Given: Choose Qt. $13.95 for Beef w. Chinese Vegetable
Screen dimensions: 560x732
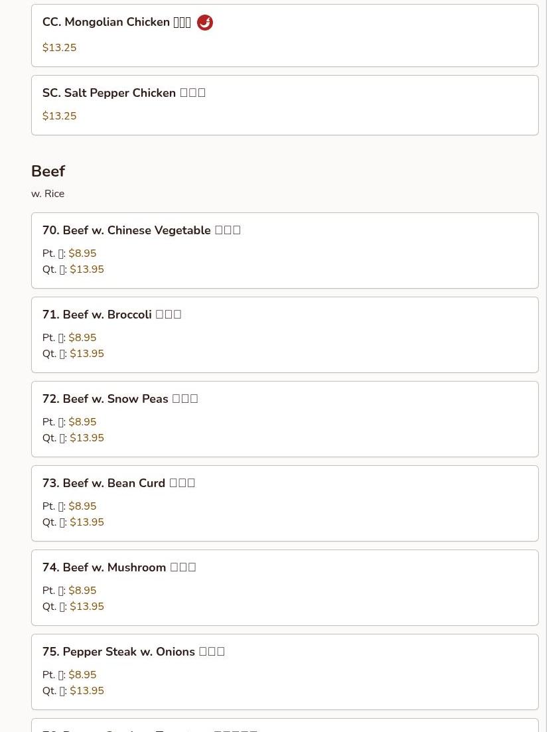Looking at the screenshot, I should (73, 269).
